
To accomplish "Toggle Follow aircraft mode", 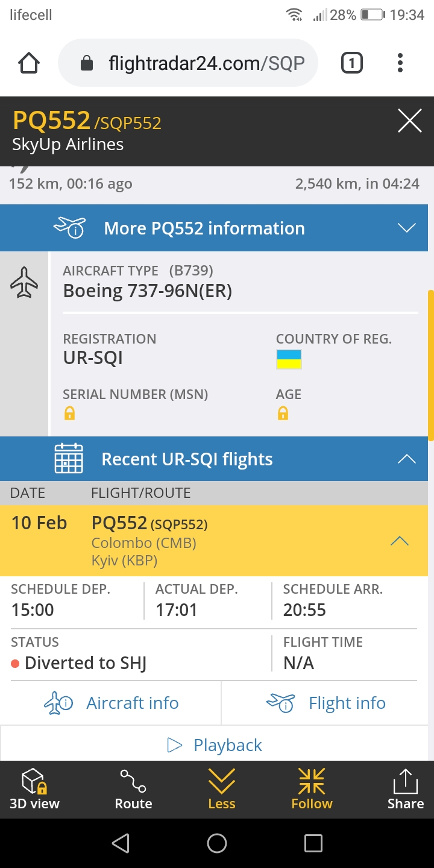I will click(x=312, y=790).
